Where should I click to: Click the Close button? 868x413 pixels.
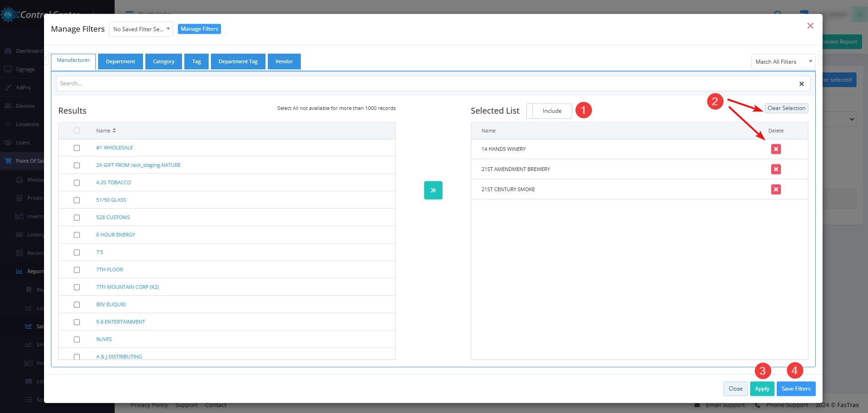(x=735, y=389)
